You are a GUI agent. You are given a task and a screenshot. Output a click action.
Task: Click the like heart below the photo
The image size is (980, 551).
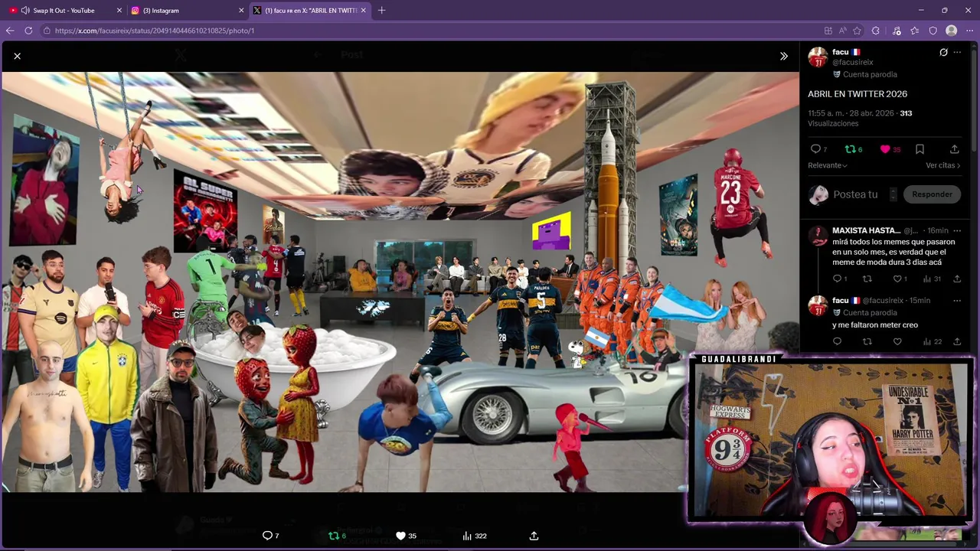coord(400,536)
